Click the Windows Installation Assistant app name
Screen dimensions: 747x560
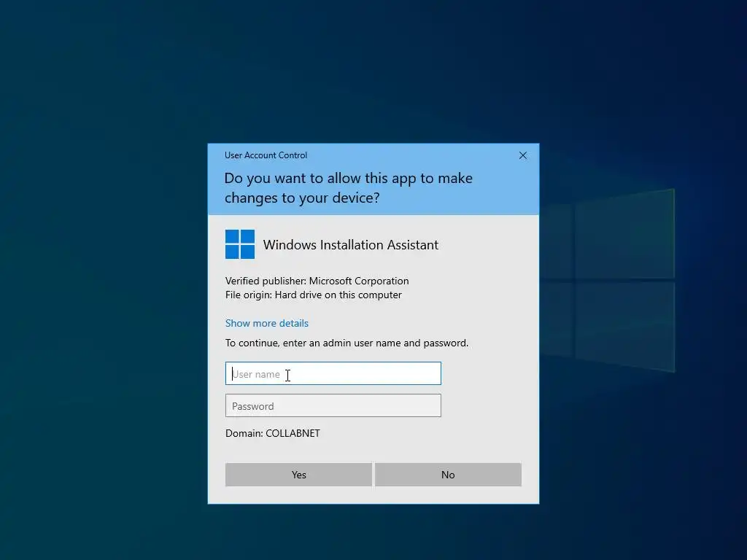pos(351,245)
